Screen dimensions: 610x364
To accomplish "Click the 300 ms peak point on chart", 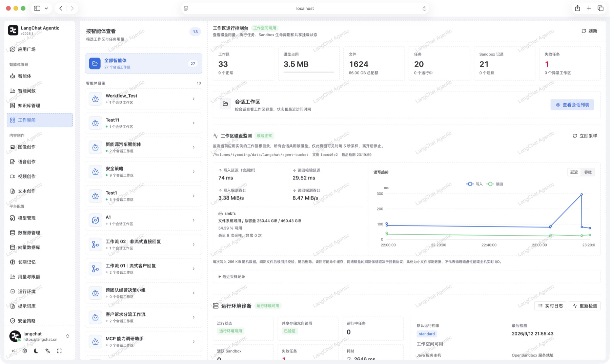I will point(582,194).
